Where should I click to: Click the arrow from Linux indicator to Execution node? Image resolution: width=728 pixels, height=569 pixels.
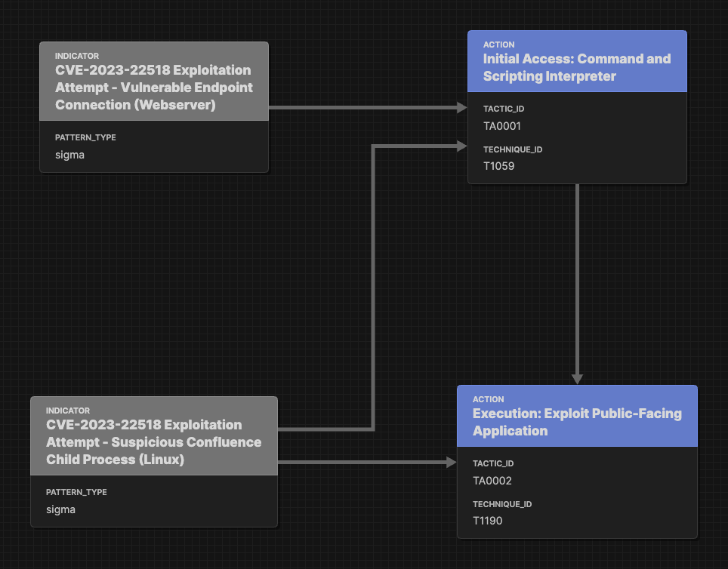tap(370, 460)
